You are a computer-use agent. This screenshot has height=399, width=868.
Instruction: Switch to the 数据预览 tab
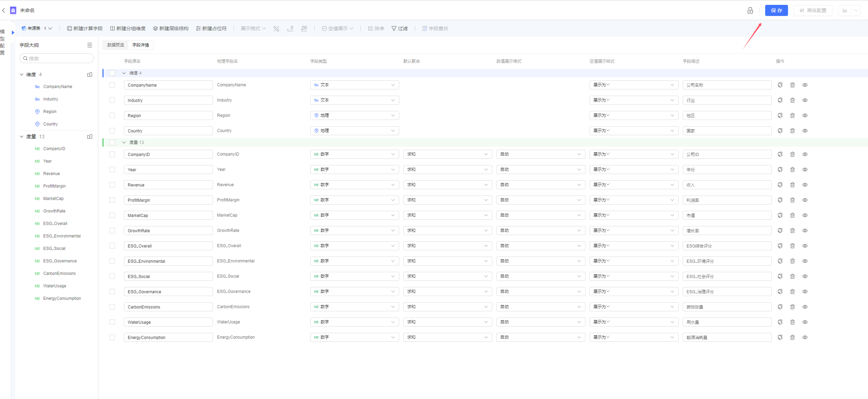pyautogui.click(x=116, y=45)
